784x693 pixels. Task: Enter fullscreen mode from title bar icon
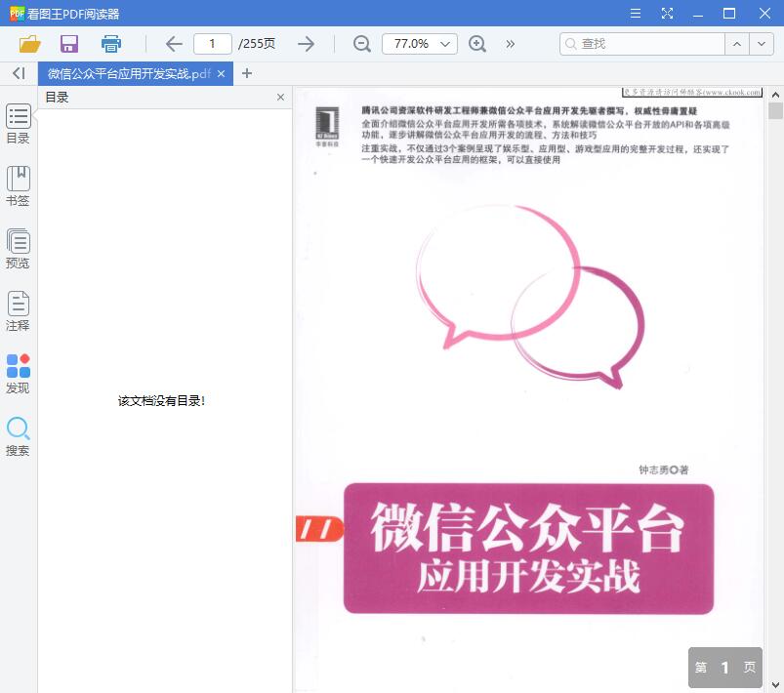(x=667, y=14)
